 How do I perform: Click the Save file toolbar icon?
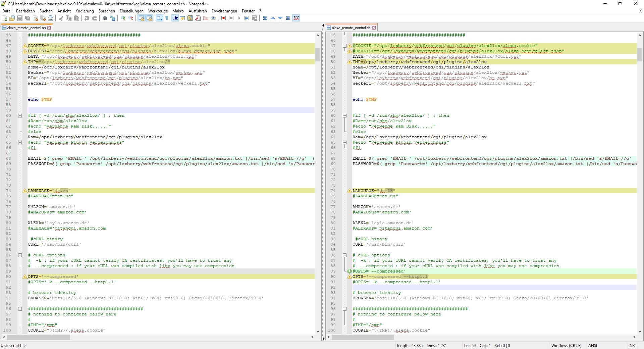(20, 18)
